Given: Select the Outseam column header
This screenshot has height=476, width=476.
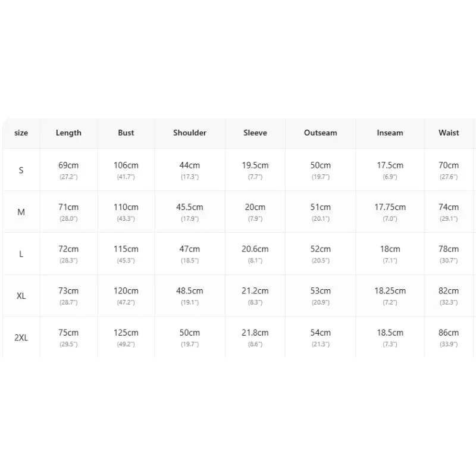Looking at the screenshot, I should (321, 133).
